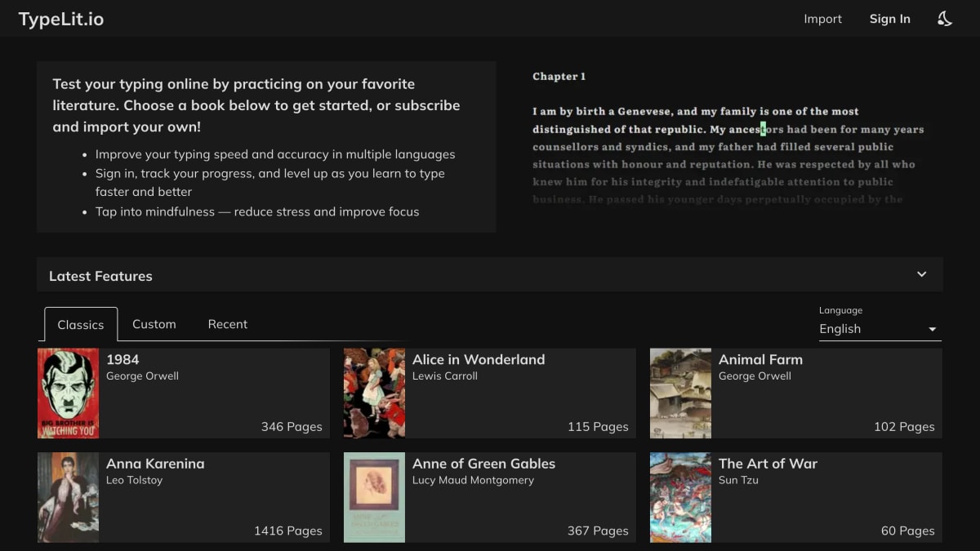The width and height of the screenshot is (980, 551).
Task: Select the Anna Karenina title
Action: click(x=155, y=463)
